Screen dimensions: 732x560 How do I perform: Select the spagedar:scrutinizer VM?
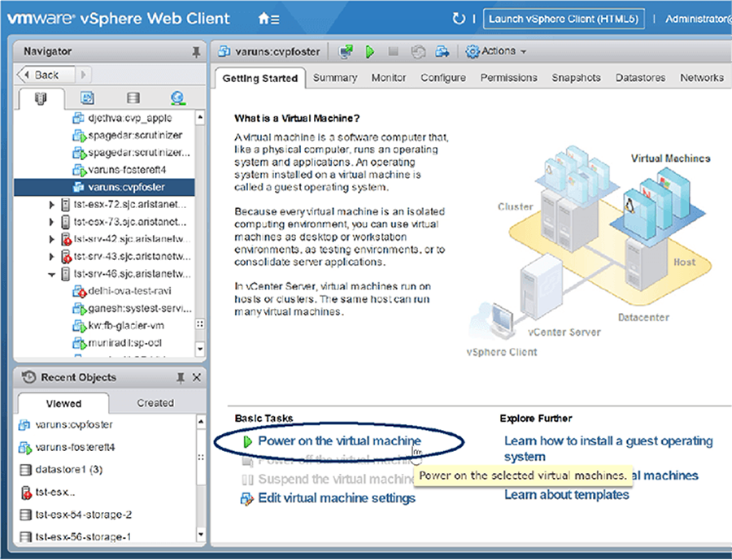tap(135, 136)
